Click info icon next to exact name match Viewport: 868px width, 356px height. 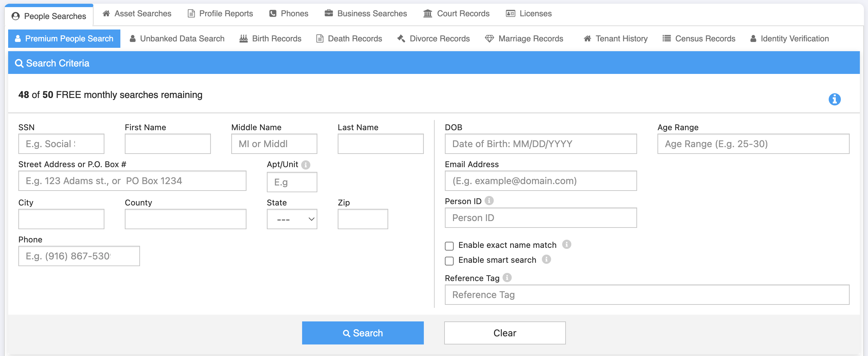[x=567, y=244]
